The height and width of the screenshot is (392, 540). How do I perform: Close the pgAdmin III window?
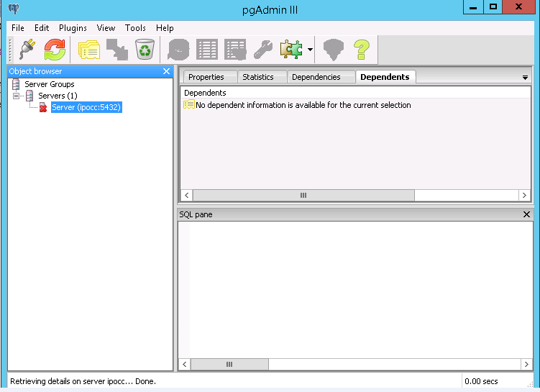(518, 7)
